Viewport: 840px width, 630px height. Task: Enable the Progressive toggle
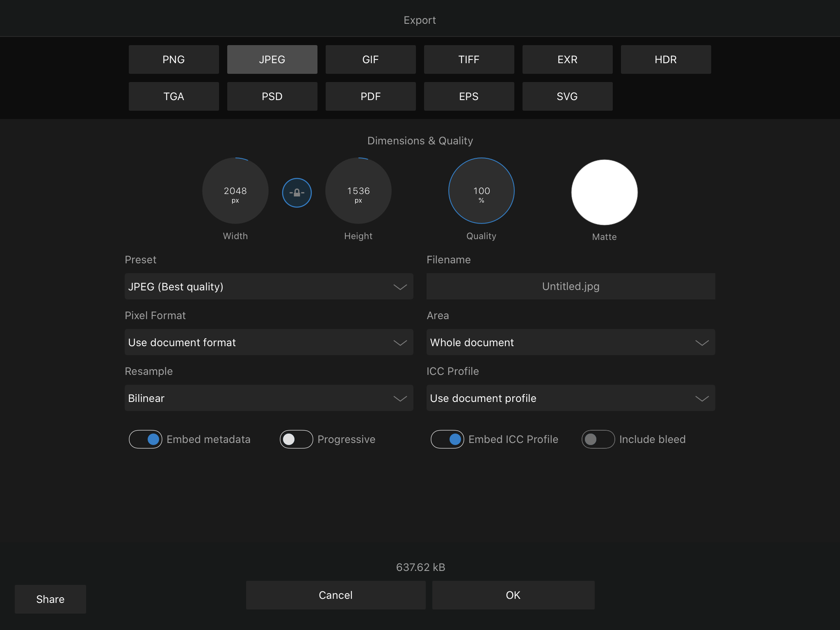tap(296, 439)
